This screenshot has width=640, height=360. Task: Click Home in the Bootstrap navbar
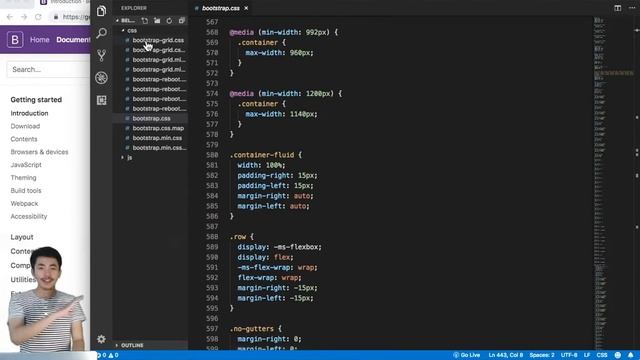[x=40, y=40]
